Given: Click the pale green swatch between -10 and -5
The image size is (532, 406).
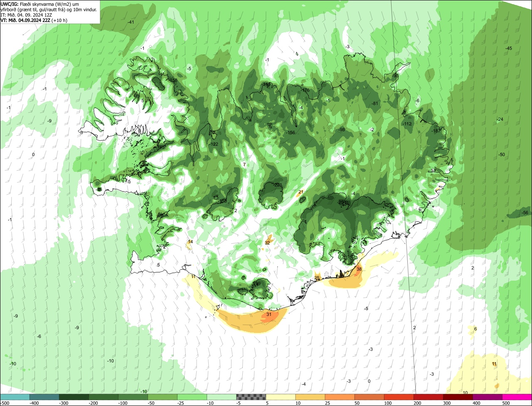Looking at the screenshot, I should coord(222,397).
